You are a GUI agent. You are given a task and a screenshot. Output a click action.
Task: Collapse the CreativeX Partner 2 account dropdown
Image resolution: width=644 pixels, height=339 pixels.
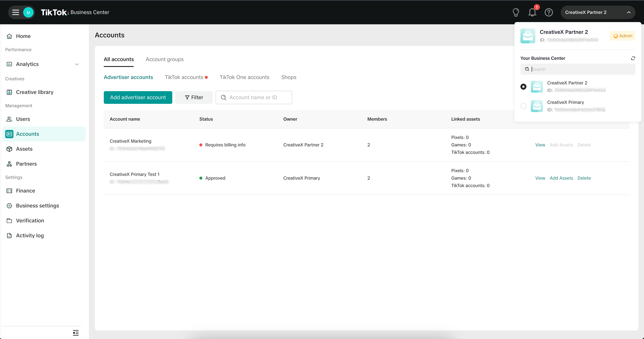629,12
